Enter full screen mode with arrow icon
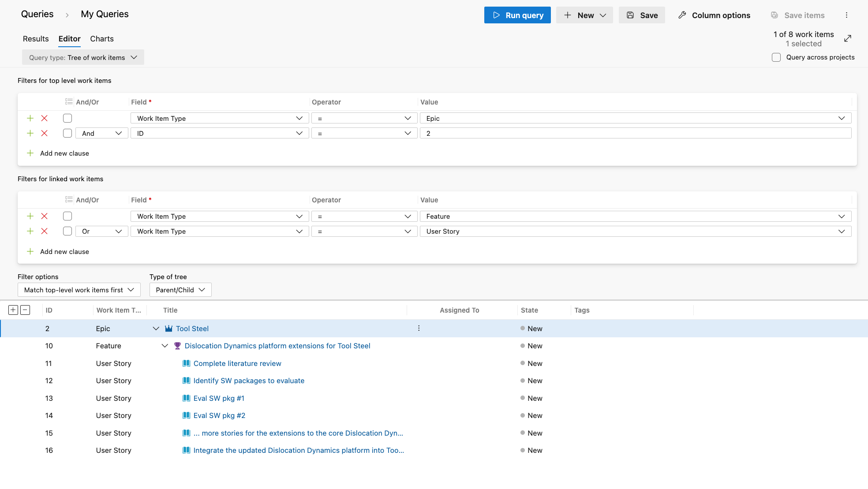 [847, 38]
